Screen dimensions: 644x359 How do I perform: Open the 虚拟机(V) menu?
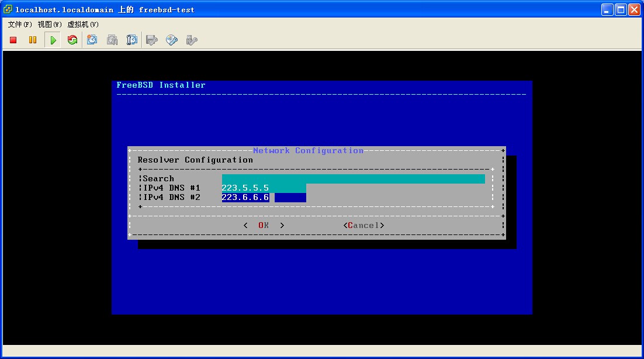pyautogui.click(x=83, y=25)
